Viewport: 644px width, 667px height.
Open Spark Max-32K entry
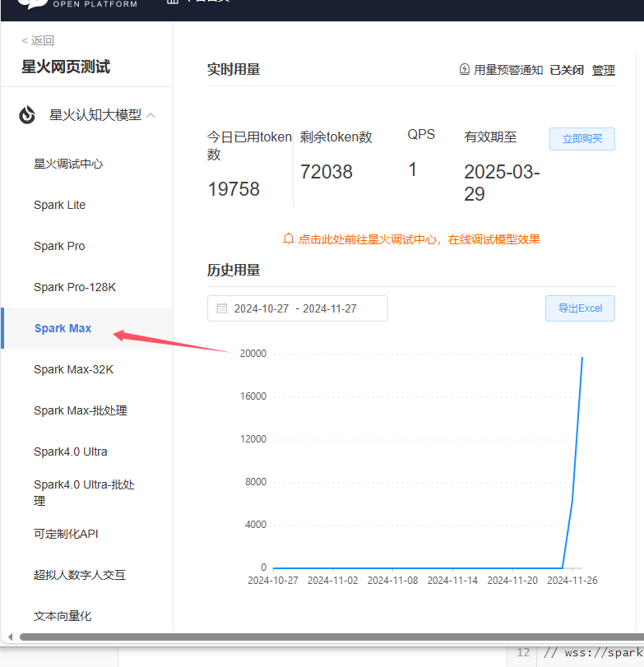pos(73,369)
